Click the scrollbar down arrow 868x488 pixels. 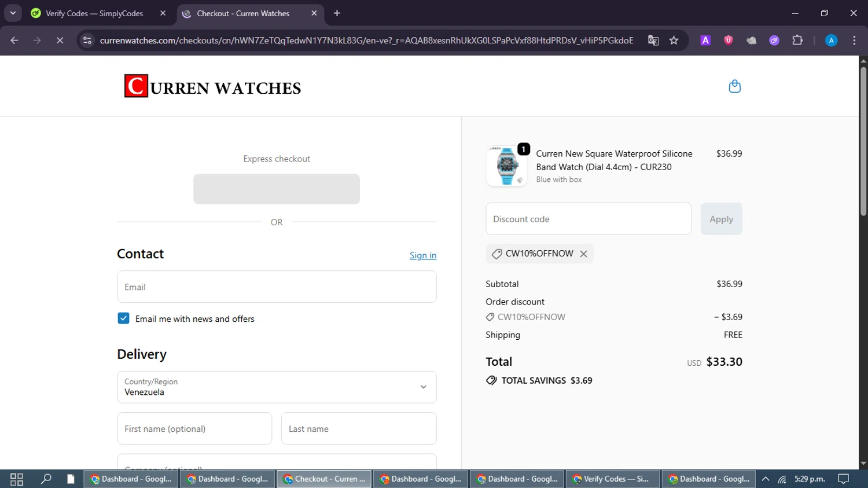(863, 464)
